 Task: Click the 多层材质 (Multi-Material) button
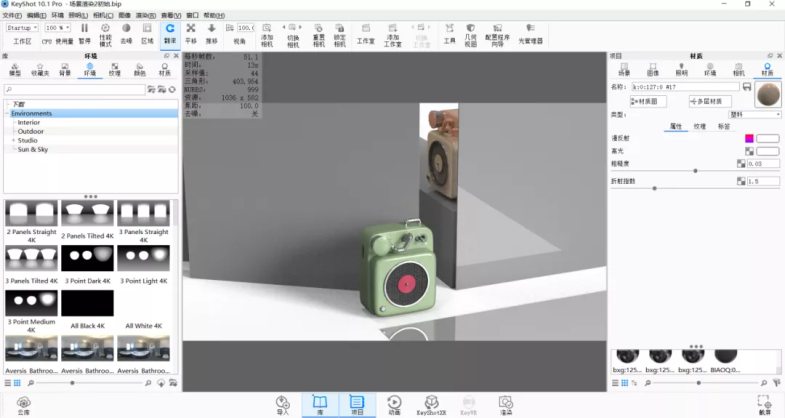click(712, 101)
